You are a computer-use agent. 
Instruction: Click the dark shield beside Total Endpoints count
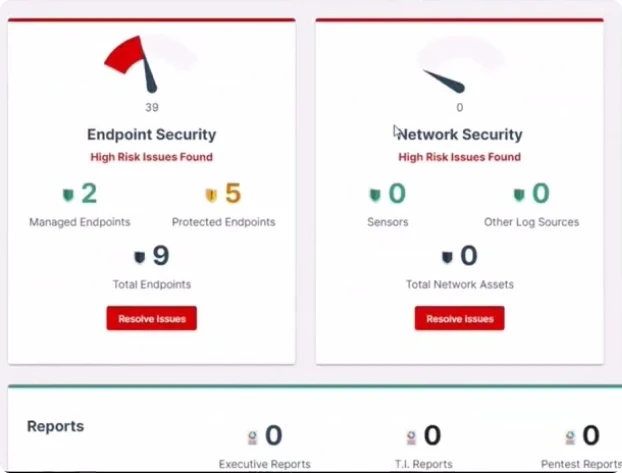click(x=139, y=257)
